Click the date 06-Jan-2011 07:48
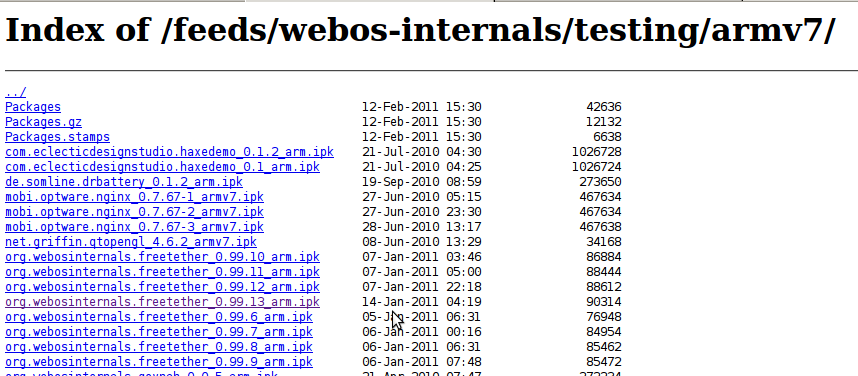 (x=421, y=362)
